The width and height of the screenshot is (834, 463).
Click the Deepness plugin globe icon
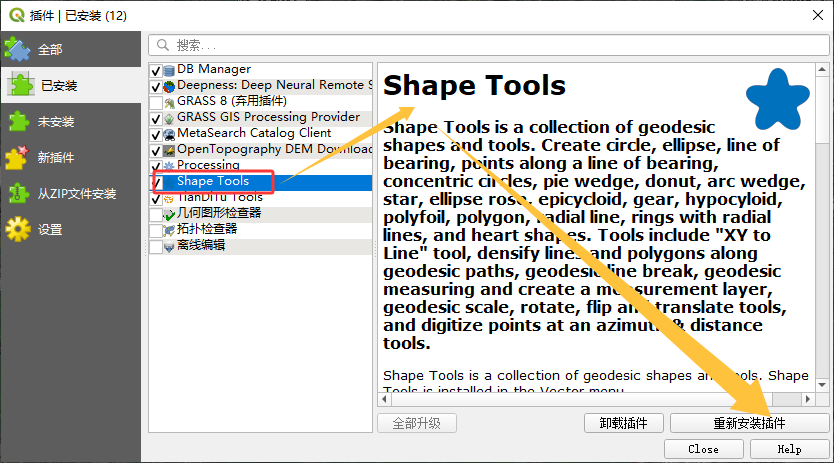coord(169,86)
